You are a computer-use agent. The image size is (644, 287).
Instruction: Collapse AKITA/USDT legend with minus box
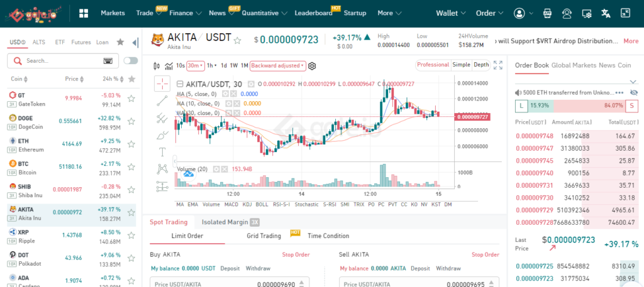tap(180, 84)
